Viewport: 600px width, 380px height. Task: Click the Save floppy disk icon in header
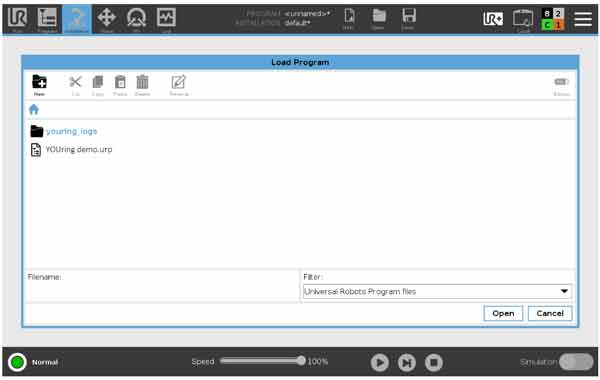pyautogui.click(x=408, y=19)
